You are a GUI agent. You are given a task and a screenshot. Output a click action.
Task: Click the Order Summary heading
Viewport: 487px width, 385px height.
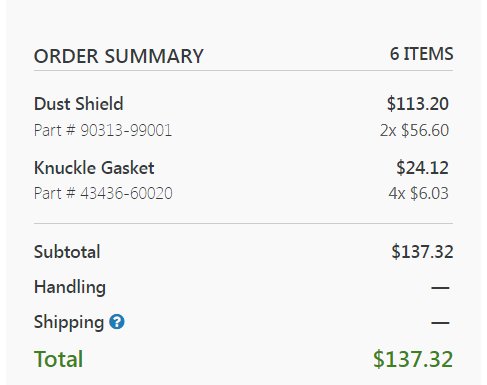pyautogui.click(x=119, y=56)
